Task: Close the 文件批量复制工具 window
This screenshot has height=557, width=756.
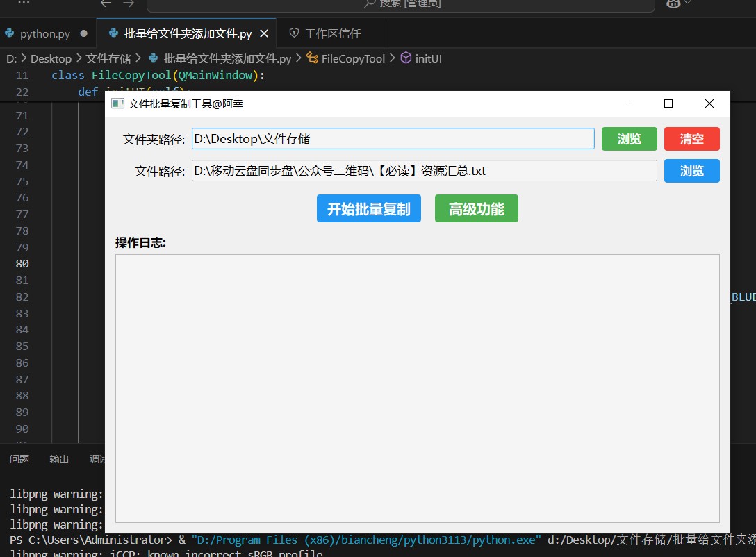Action: [x=709, y=103]
